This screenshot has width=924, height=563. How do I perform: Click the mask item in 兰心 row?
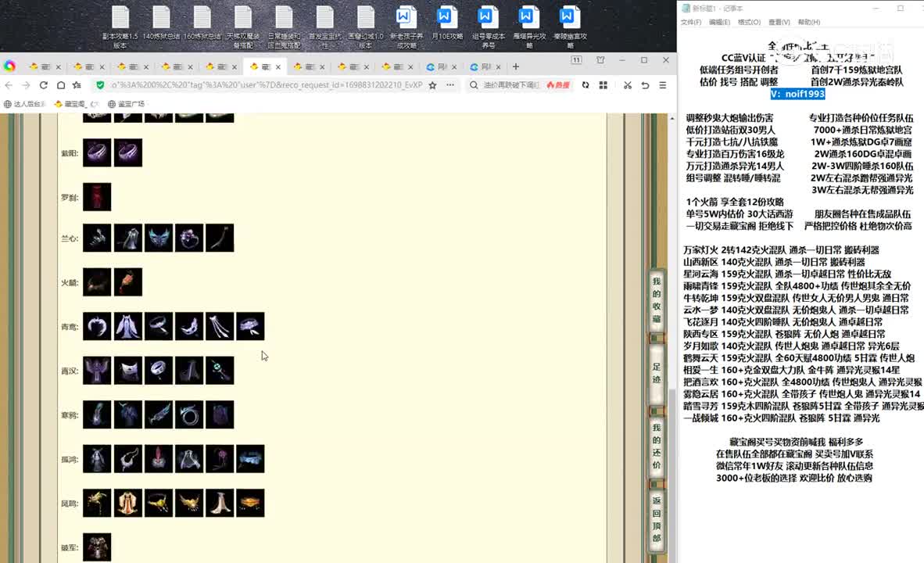(x=159, y=238)
